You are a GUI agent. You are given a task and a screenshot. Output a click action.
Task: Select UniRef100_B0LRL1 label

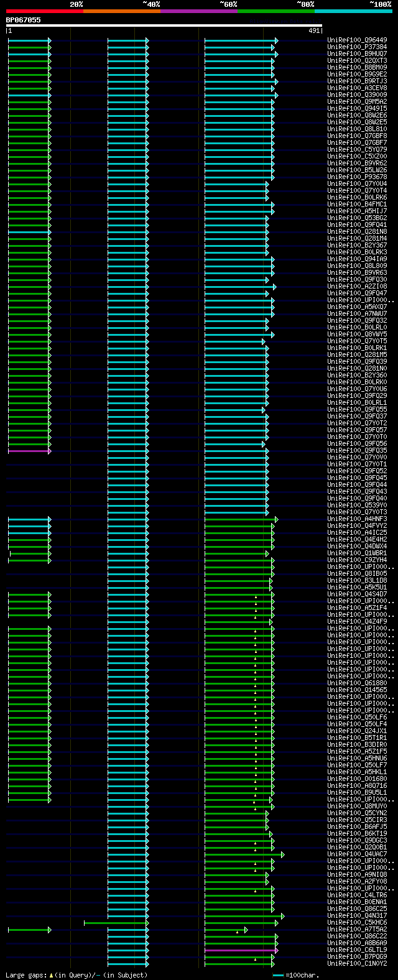(x=357, y=402)
